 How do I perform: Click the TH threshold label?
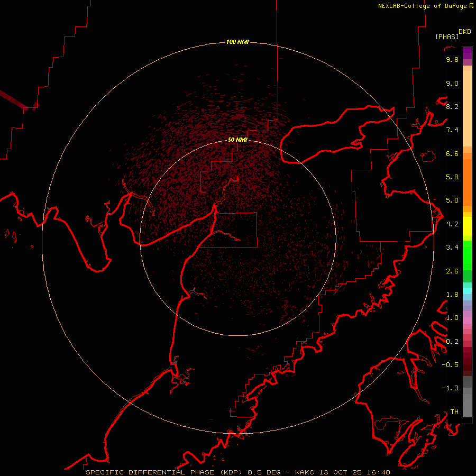tap(454, 411)
